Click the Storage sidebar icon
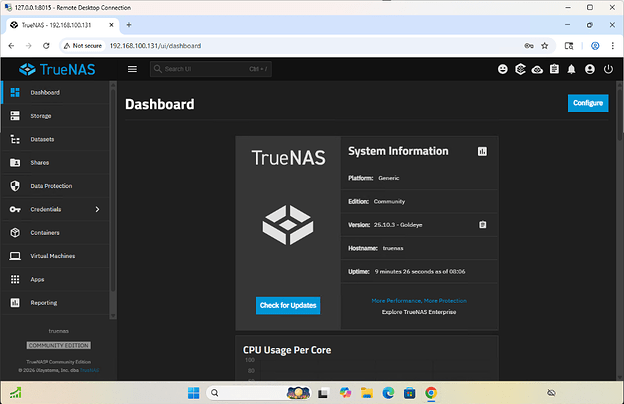Screen dimensions: 624x404 tap(15, 116)
